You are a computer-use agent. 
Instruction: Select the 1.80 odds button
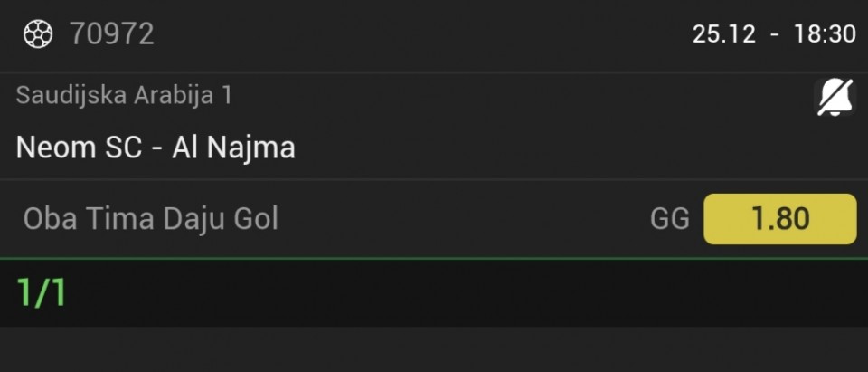pos(779,219)
